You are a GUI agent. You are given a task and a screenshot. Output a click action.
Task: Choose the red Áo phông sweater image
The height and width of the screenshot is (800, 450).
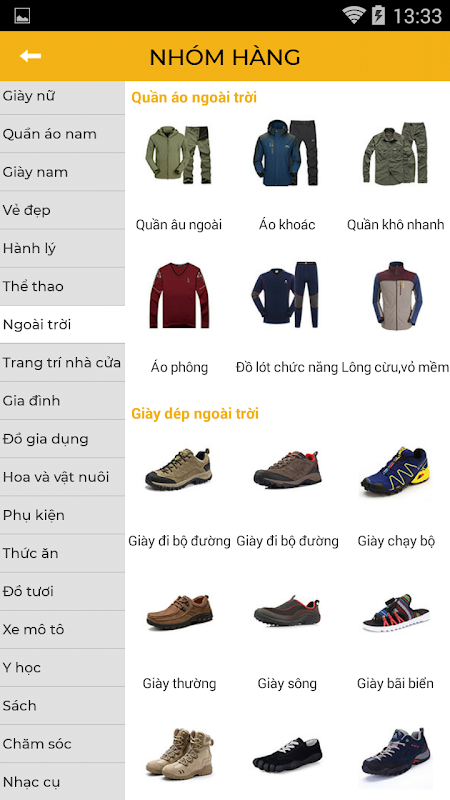pos(179,295)
